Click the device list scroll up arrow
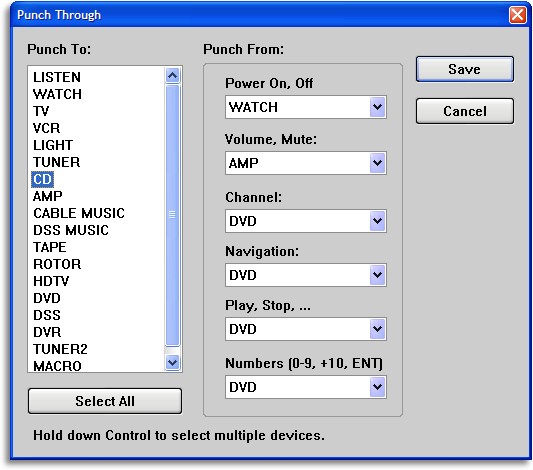 [173, 75]
